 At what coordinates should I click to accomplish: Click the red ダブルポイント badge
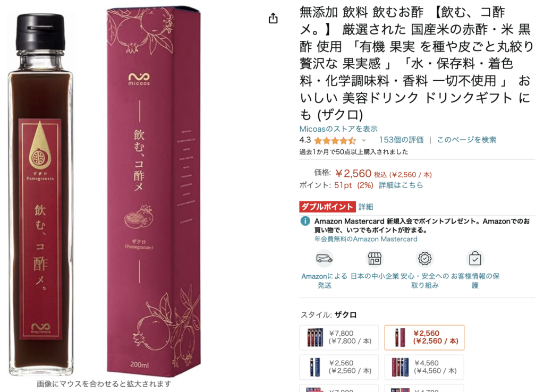(327, 207)
